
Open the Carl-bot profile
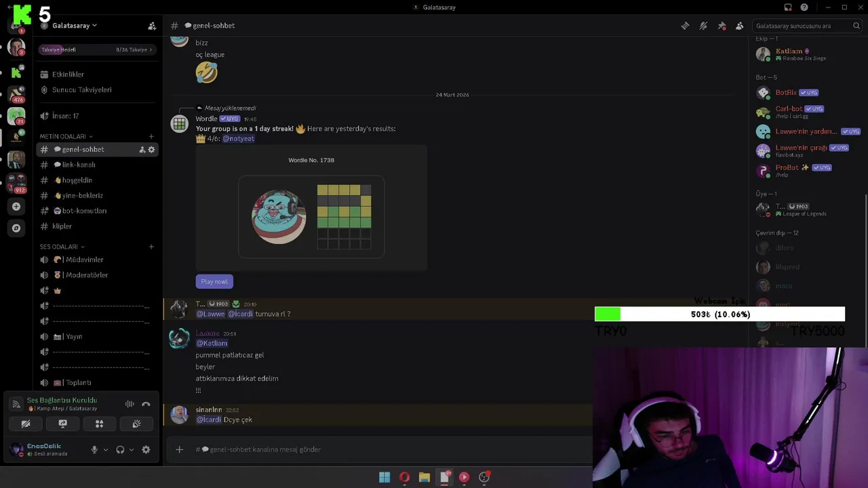(807, 112)
